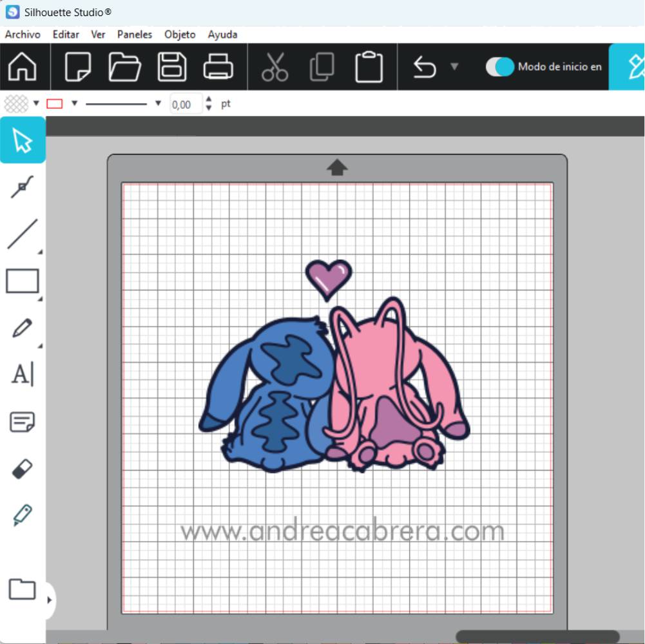Image resolution: width=645 pixels, height=644 pixels.
Task: Open the Library folder icon
Action: 22,589
